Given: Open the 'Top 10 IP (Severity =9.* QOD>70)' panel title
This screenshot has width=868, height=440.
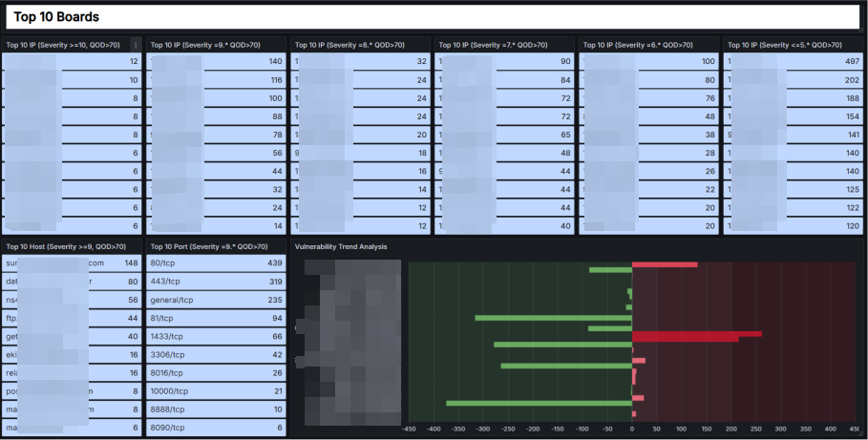Looking at the screenshot, I should (x=205, y=45).
